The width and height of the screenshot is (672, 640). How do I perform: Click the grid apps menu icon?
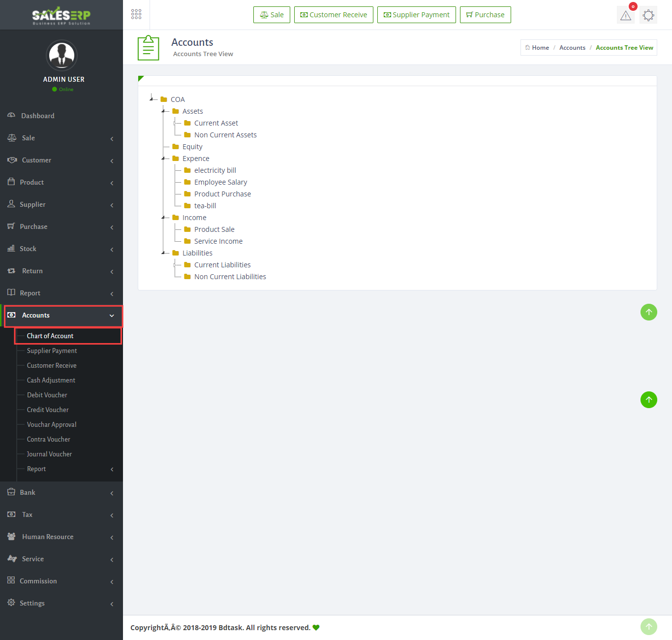pyautogui.click(x=136, y=14)
